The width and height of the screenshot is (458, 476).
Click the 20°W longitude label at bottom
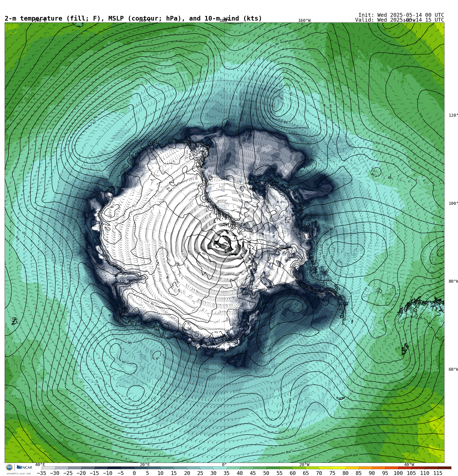pos(304,465)
